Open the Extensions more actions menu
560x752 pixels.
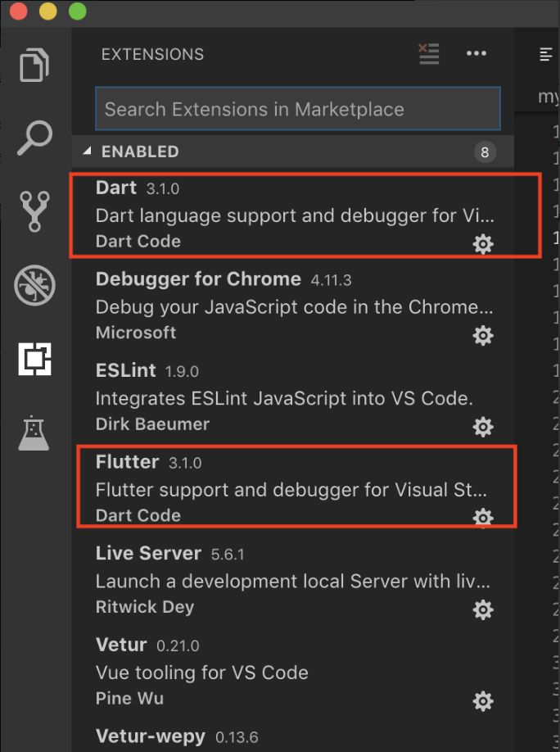tap(476, 54)
